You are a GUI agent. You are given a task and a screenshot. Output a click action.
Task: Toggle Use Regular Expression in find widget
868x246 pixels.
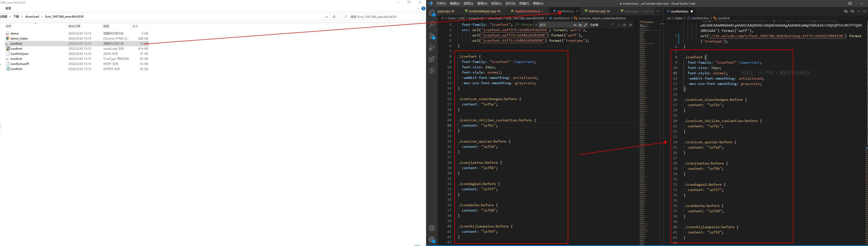coord(585,25)
